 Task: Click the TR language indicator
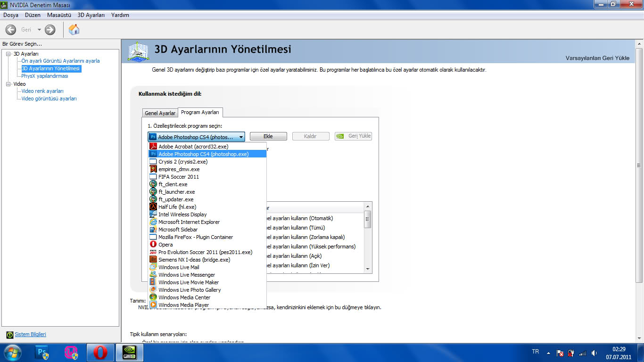pyautogui.click(x=535, y=352)
